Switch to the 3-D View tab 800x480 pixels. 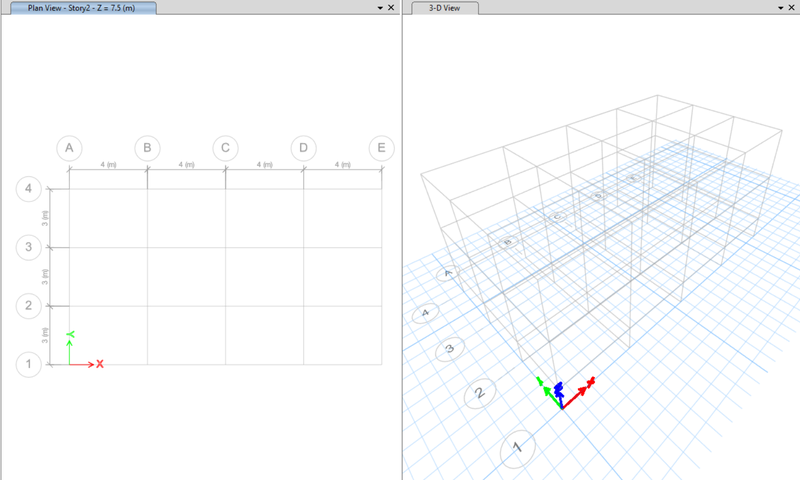pyautogui.click(x=445, y=8)
